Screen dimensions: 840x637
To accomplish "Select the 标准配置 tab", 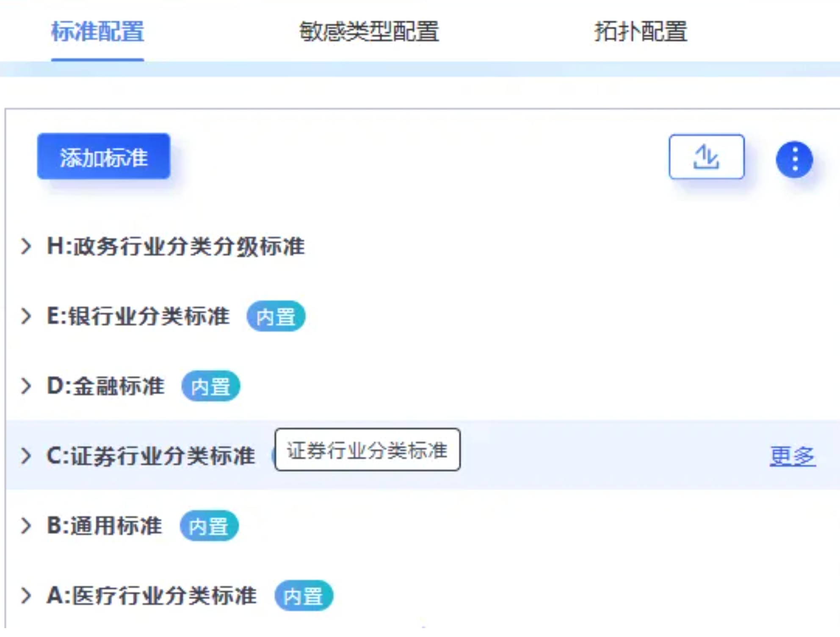I will point(98,32).
